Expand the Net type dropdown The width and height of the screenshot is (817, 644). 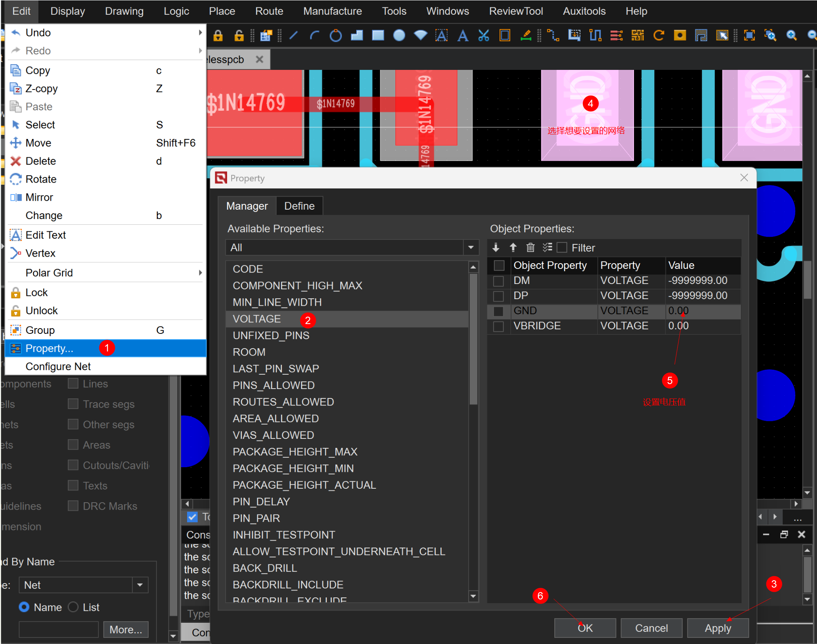tap(140, 585)
